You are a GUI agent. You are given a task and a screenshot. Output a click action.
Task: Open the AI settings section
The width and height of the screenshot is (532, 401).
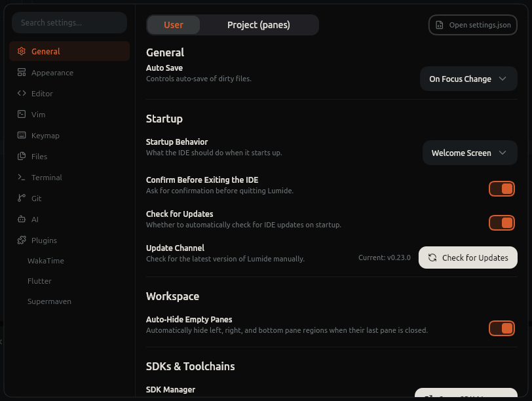[x=69, y=220]
